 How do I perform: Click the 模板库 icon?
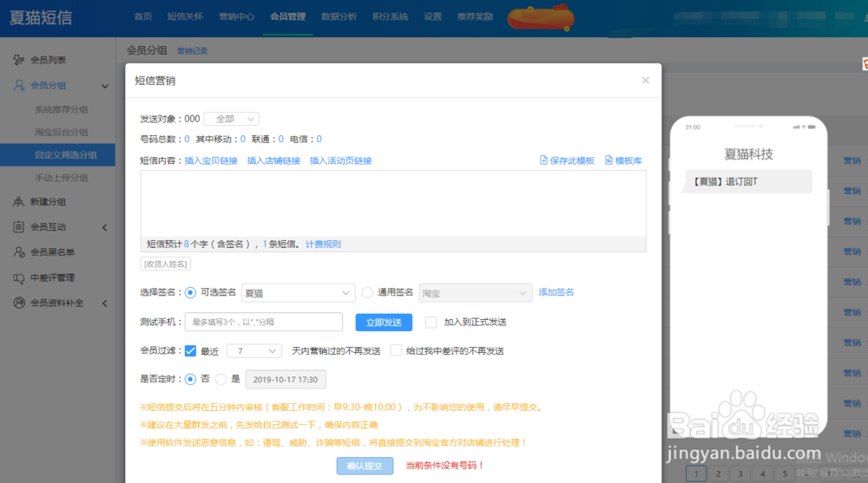(609, 160)
